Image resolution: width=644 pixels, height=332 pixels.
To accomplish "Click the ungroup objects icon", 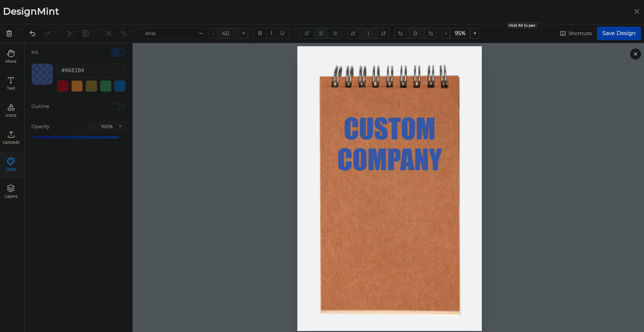I will (124, 33).
